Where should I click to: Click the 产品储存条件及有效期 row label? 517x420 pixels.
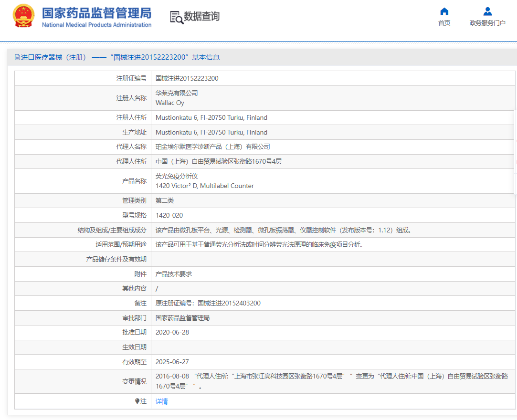[116, 260]
